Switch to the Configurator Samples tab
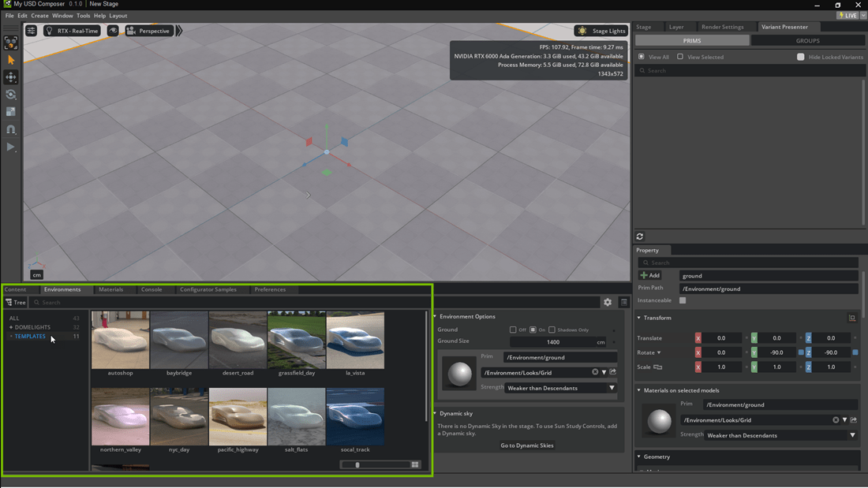This screenshot has height=488, width=868. click(x=208, y=289)
